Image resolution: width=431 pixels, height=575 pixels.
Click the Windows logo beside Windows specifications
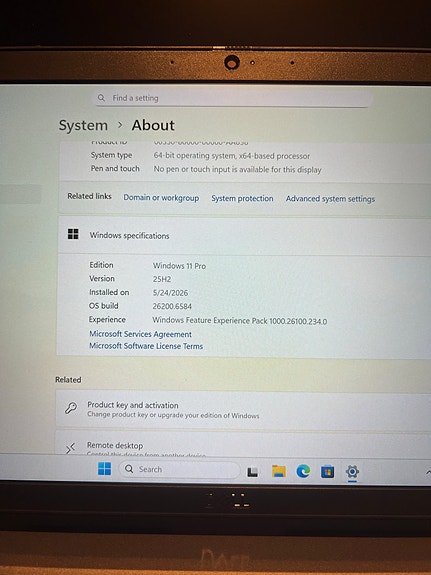pos(73,234)
